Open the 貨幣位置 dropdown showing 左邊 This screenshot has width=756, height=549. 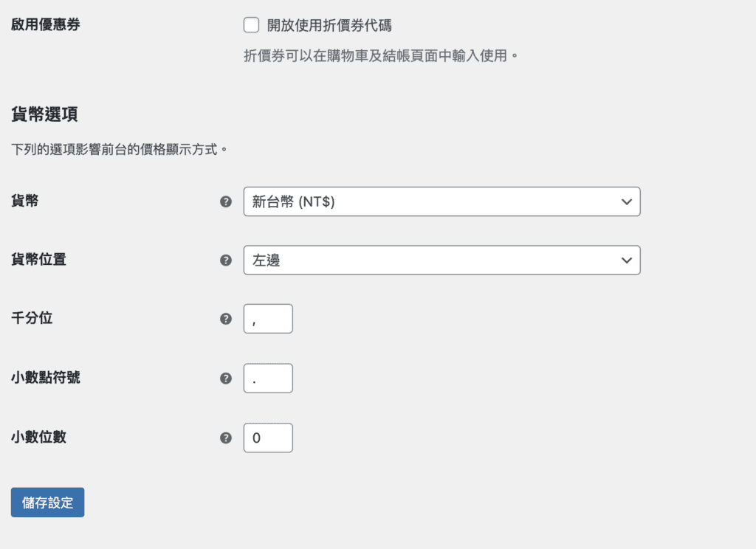(x=441, y=260)
